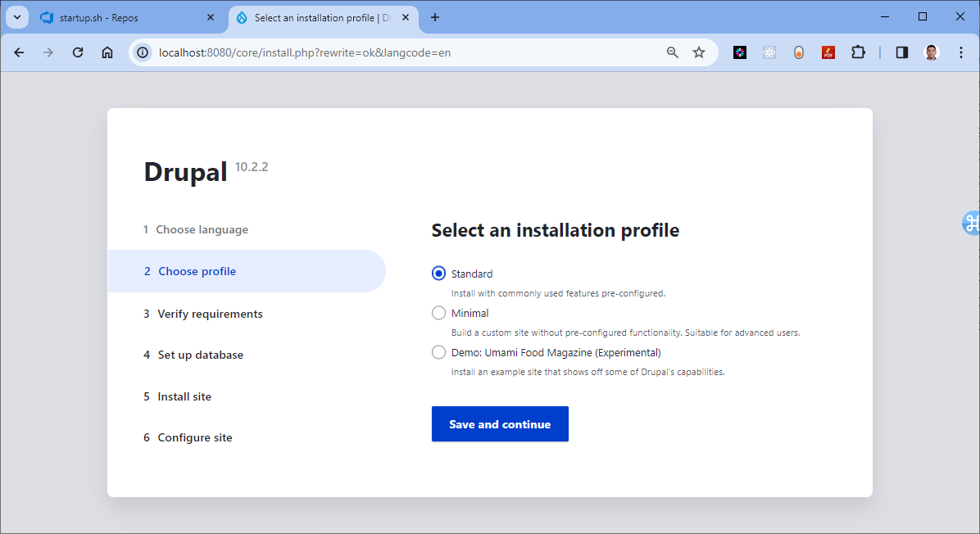The image size is (980, 534).
Task: Click the localhost URL address bar
Action: point(406,52)
